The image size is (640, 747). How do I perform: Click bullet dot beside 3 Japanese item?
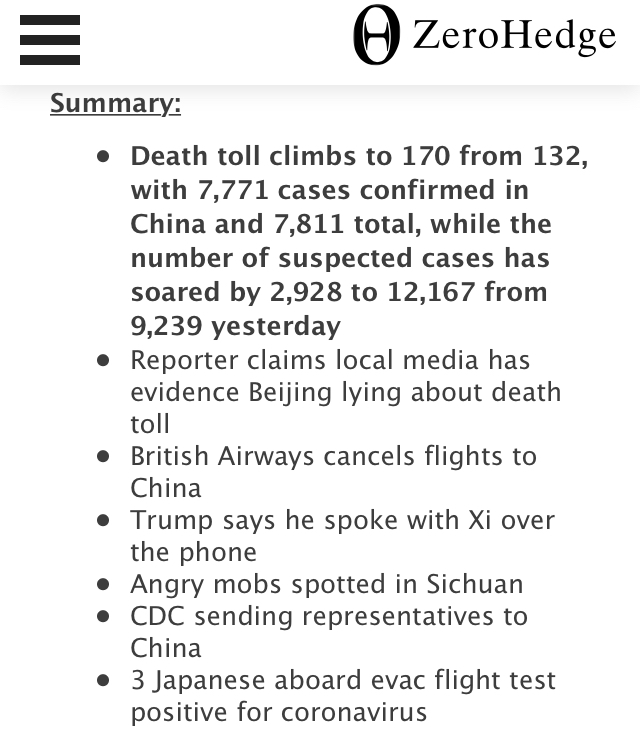103,680
